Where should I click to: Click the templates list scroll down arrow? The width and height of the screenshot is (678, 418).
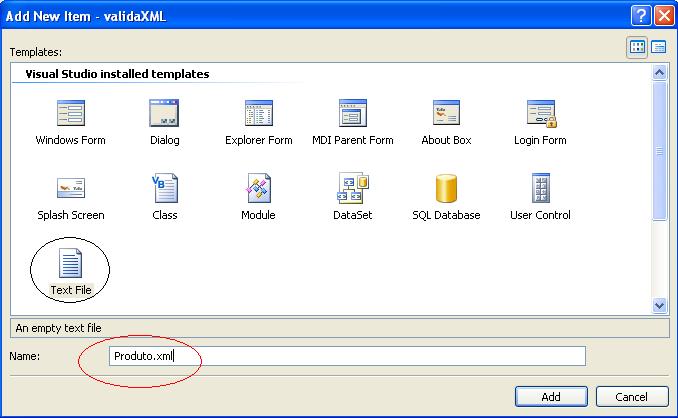[x=659, y=305]
